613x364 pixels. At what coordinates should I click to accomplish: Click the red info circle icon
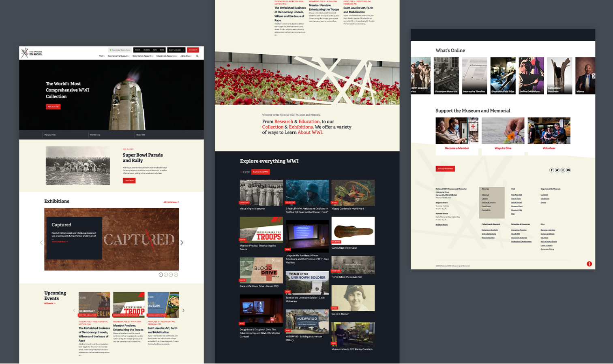pyautogui.click(x=589, y=264)
